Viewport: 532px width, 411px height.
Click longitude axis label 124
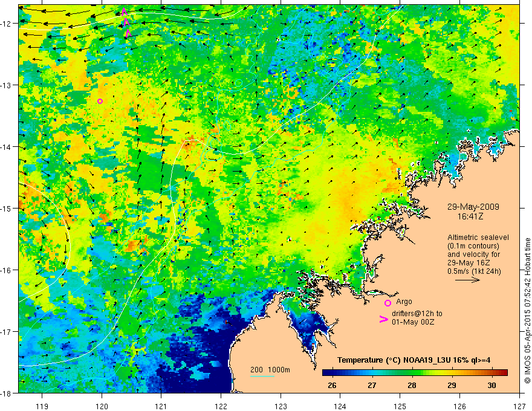point(340,406)
